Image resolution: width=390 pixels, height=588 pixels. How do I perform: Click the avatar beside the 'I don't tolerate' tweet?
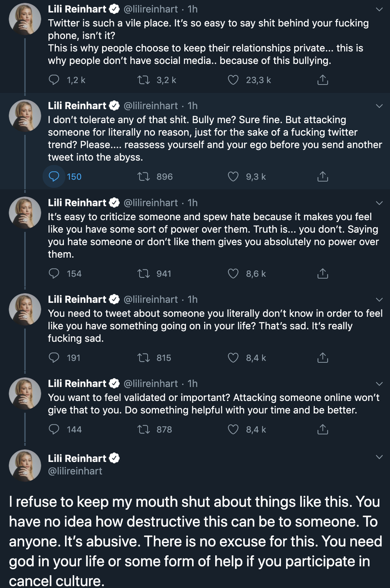point(25,115)
